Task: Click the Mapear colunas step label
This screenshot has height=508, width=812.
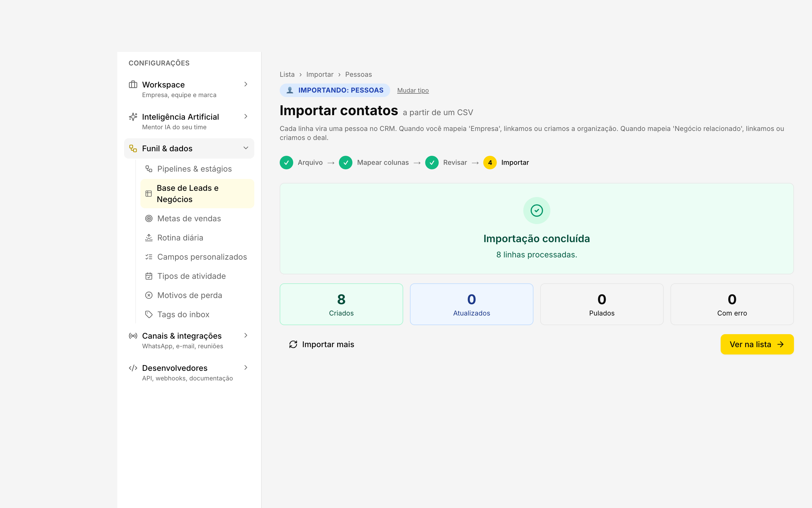Action: tap(383, 163)
